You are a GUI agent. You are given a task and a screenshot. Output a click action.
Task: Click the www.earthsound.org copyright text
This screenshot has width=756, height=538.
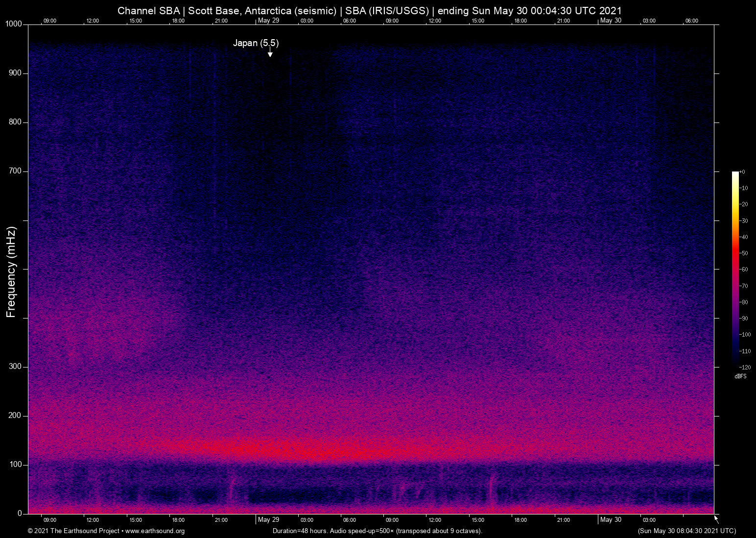[106, 531]
